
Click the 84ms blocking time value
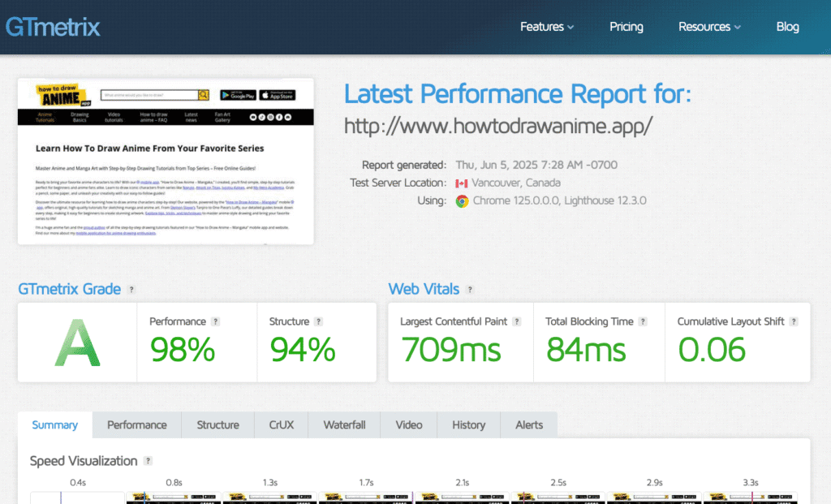(586, 350)
